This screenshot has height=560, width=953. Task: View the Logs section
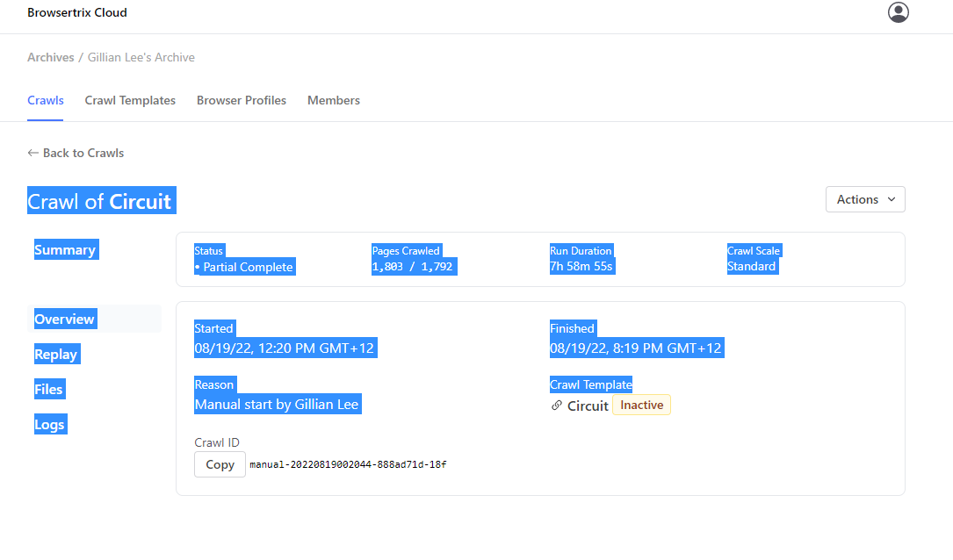click(50, 424)
